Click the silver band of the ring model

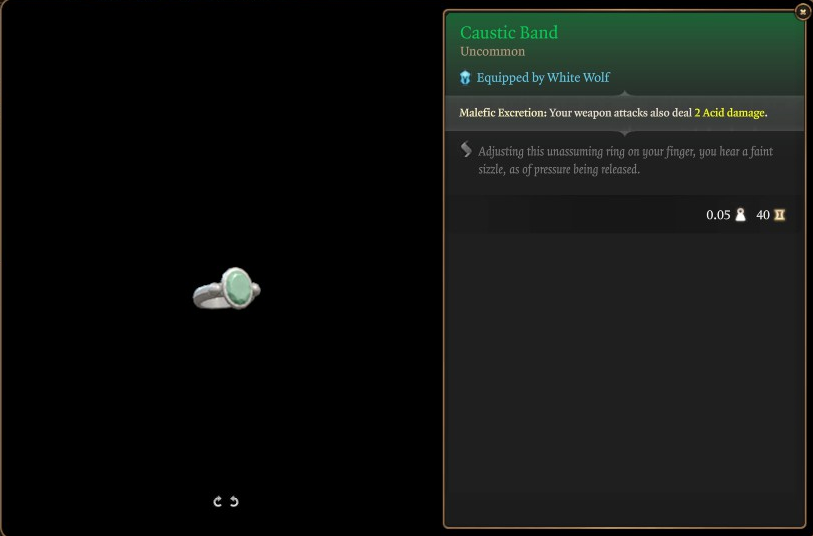point(208,298)
